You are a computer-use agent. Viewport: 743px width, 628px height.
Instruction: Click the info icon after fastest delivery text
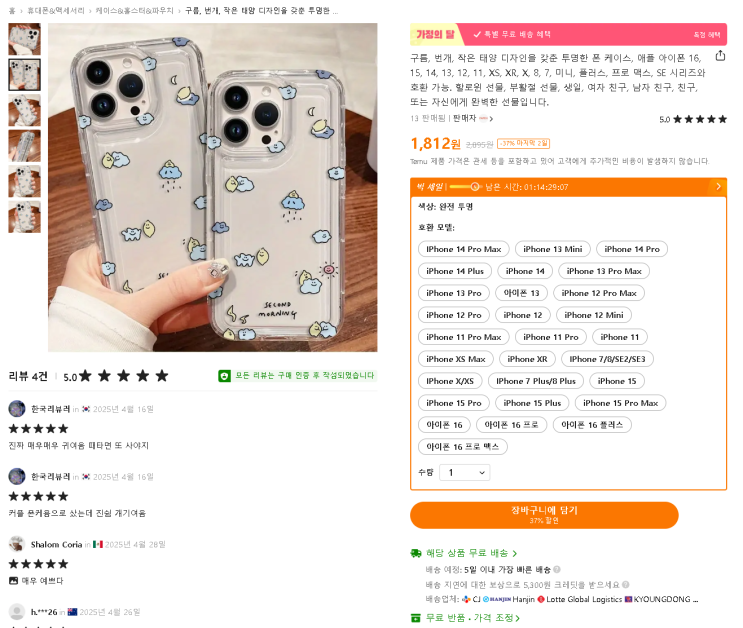[557, 569]
